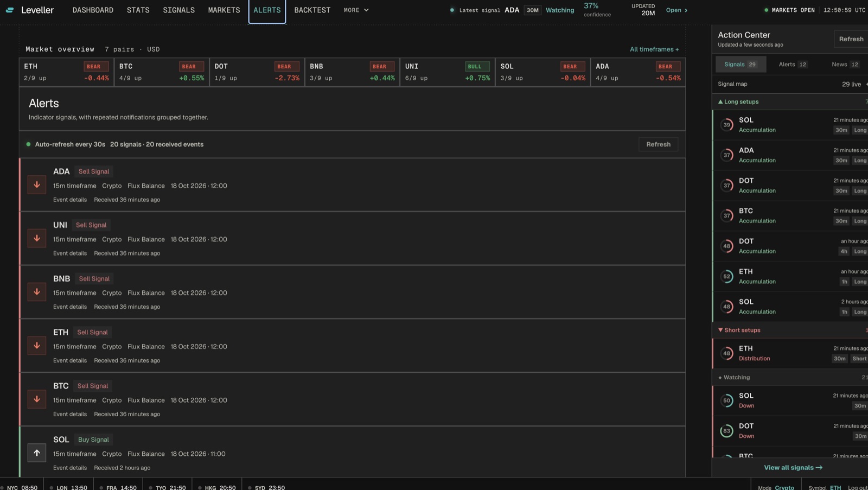Screen dimensions: 868x490
Task: Click the score 48 ring on DOT 4h Accumulation
Action: (x=727, y=246)
